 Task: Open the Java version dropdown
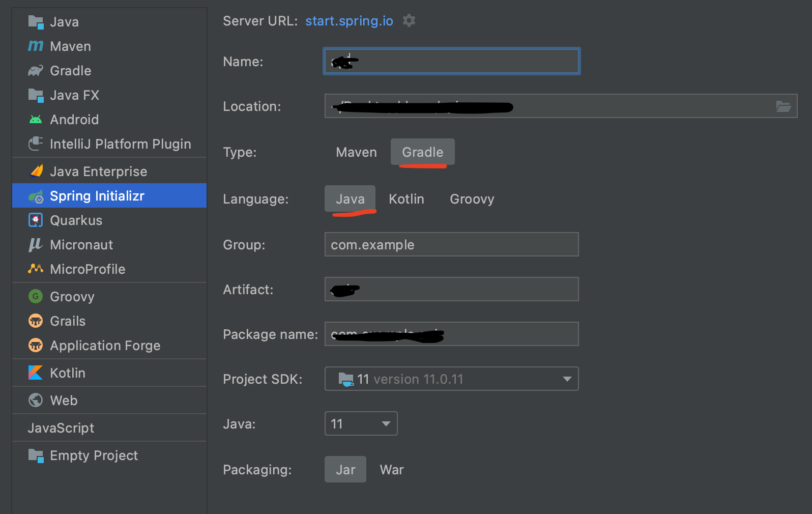coord(361,423)
